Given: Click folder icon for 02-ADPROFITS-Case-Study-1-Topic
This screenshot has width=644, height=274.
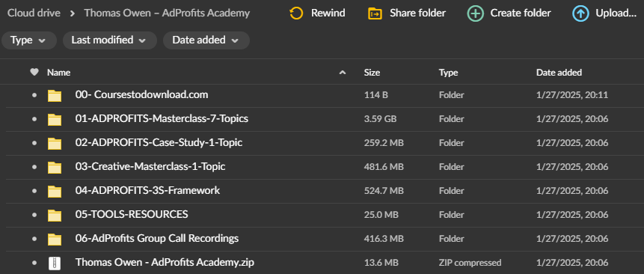Looking at the screenshot, I should [55, 144].
